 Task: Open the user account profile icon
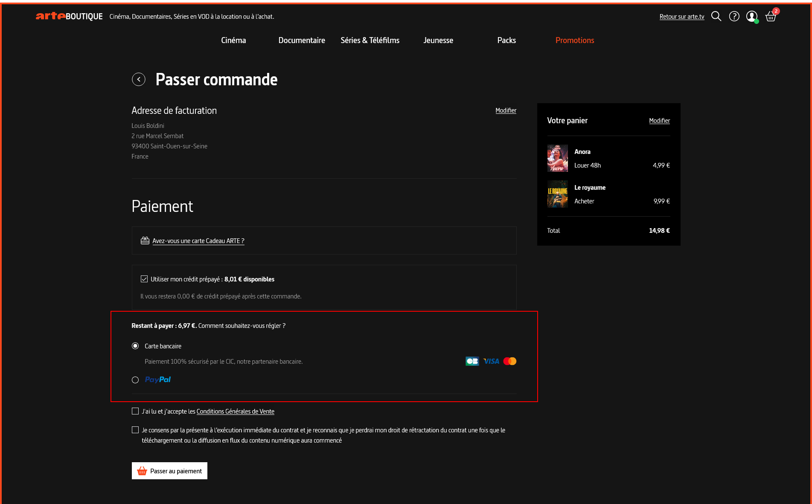click(752, 16)
